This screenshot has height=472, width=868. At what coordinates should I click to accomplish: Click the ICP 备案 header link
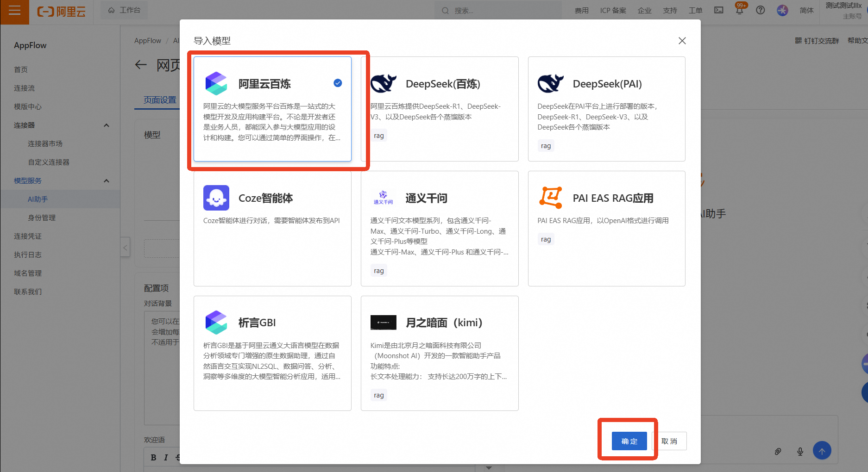pyautogui.click(x=613, y=10)
